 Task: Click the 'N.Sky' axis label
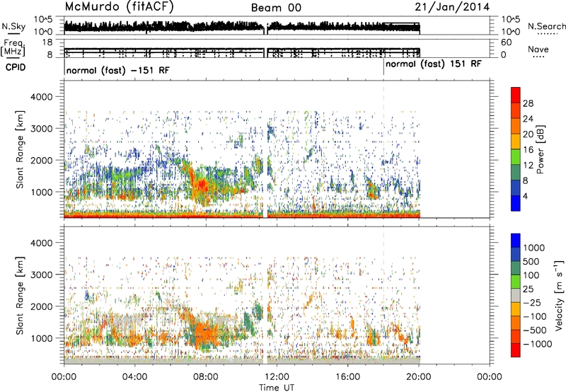13,26
